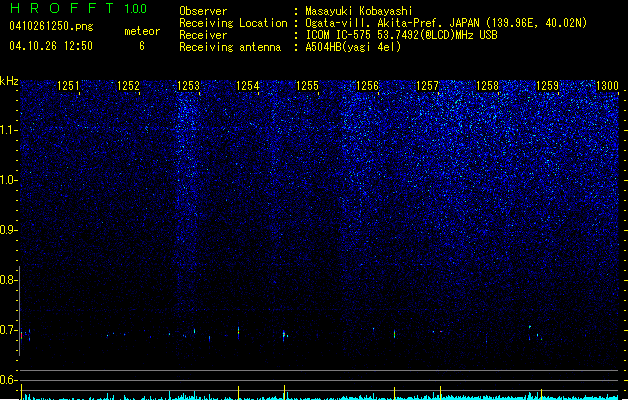The height and width of the screenshot is (400, 629).
Task: Click the HROFFT 1.0.0 title text
Action: click(78, 8)
